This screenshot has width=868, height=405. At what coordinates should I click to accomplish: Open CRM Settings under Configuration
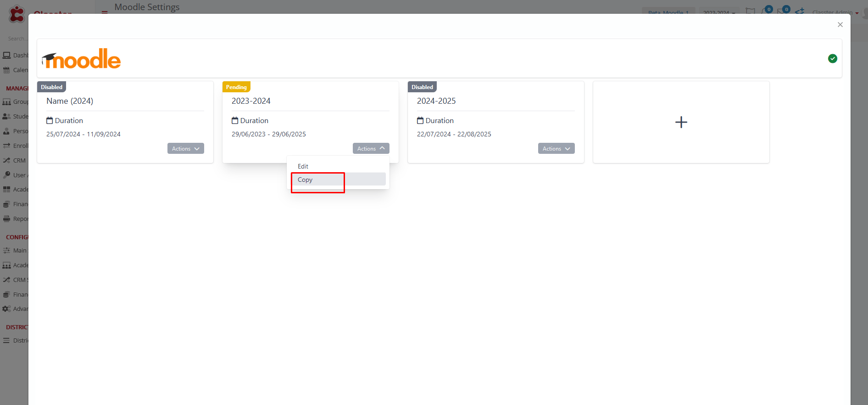[x=15, y=280]
